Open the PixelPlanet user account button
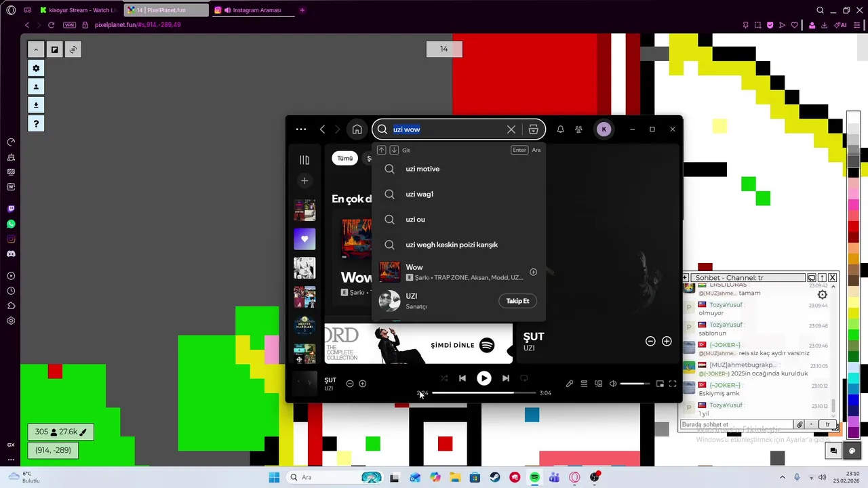 point(36,86)
